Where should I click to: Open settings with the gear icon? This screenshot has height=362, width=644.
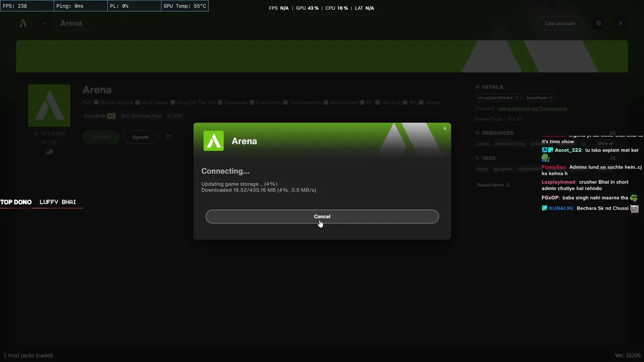(599, 23)
